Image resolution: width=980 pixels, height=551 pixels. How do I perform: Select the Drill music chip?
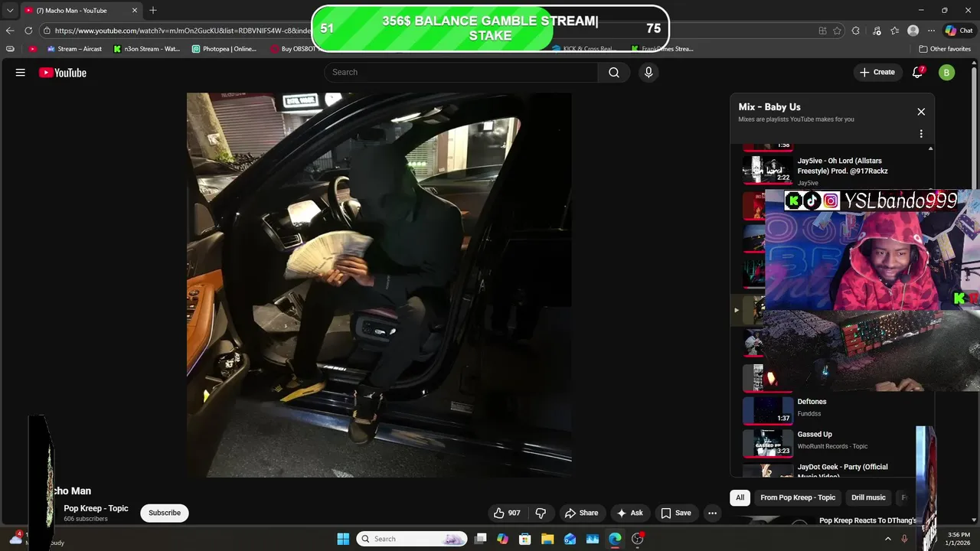coord(868,497)
